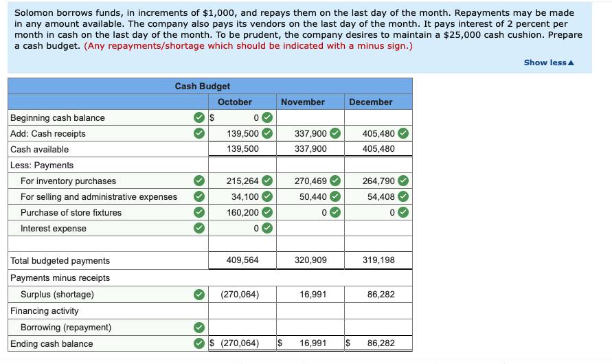Click the checkmark beside November cash receipts 337,900
Viewport: 612px width, 364px height.
tap(335, 133)
